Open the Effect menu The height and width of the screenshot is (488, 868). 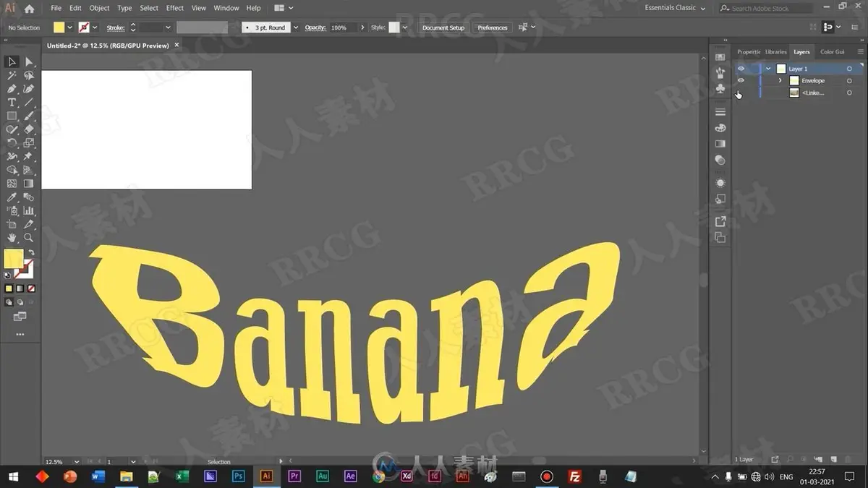(x=175, y=8)
